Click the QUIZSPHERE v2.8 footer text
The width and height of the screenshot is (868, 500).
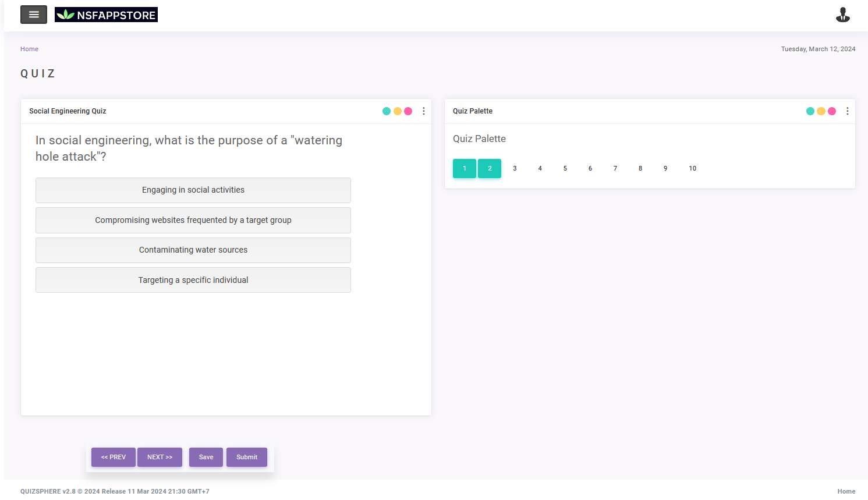coord(115,491)
